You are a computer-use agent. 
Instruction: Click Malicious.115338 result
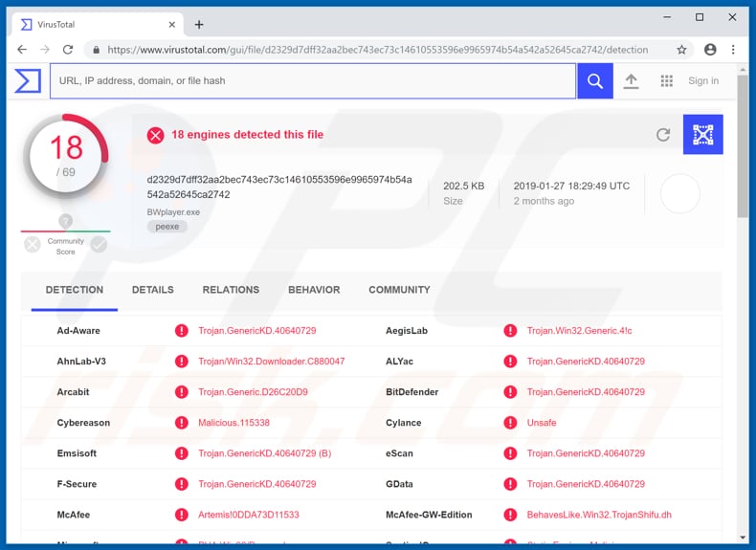click(x=233, y=423)
